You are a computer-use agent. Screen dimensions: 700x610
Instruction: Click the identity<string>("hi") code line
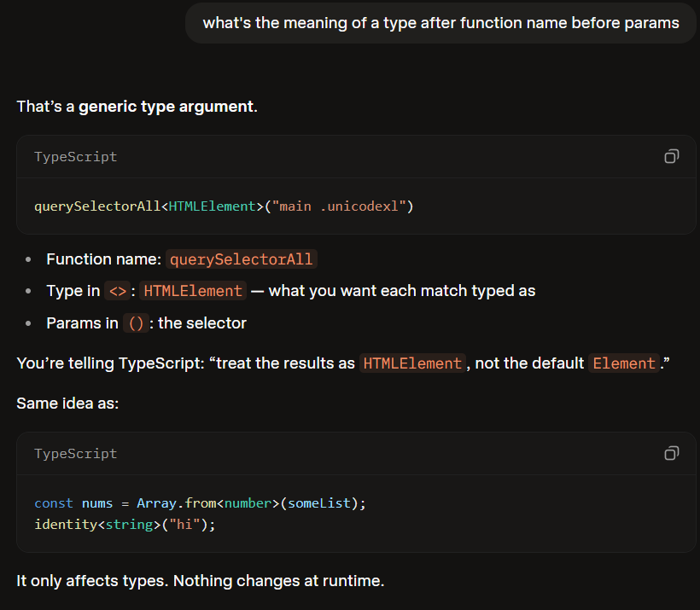point(125,525)
